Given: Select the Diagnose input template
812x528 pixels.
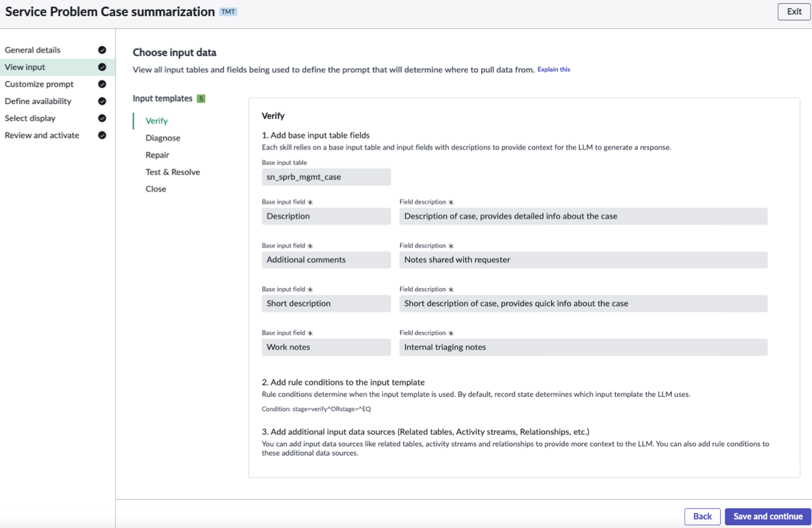Looking at the screenshot, I should 163,138.
